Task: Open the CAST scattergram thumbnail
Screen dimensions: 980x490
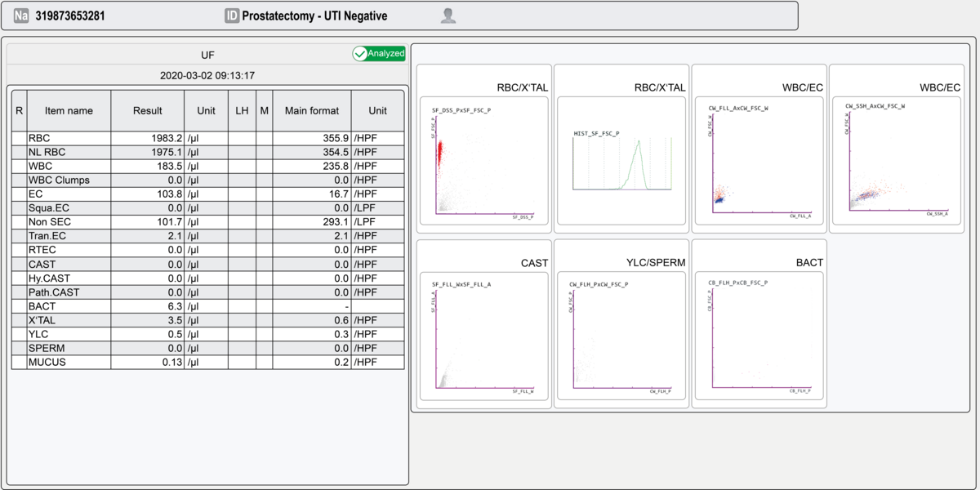Action: pyautogui.click(x=483, y=336)
